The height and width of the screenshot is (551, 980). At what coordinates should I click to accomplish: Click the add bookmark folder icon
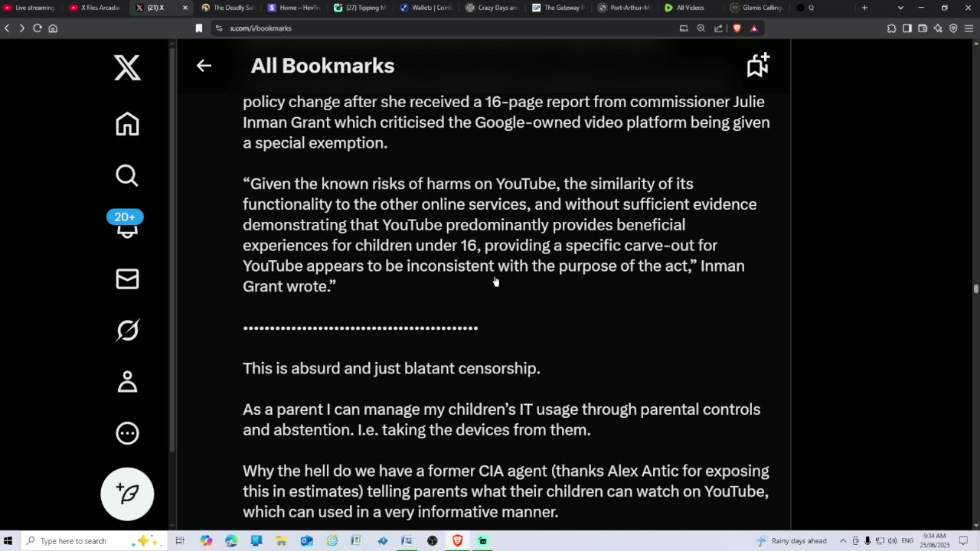point(758,65)
